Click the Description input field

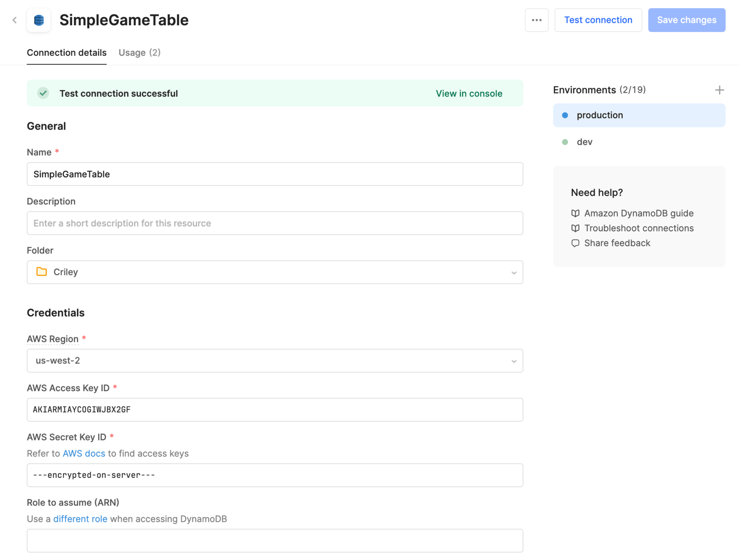[x=275, y=223]
